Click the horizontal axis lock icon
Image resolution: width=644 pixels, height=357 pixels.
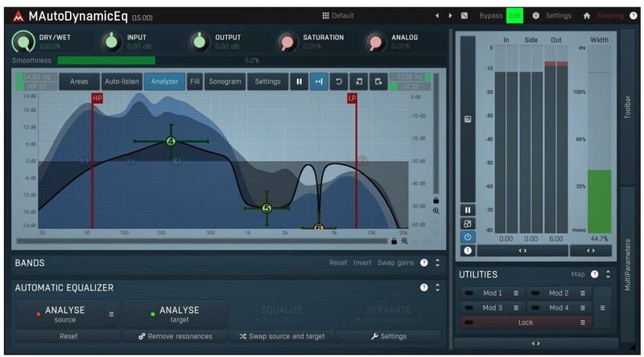pos(394,241)
